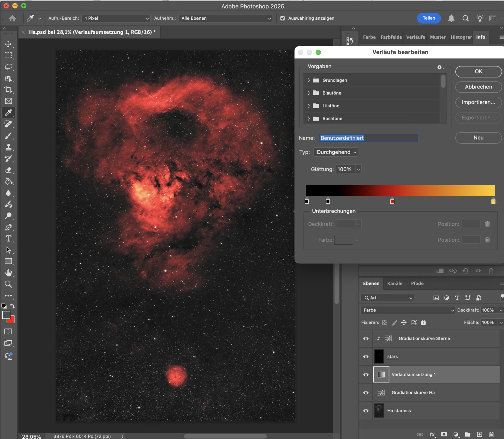Toggle the Auswahlring anzeigen checkbox
Image resolution: width=504 pixels, height=439 pixels.
coord(283,18)
